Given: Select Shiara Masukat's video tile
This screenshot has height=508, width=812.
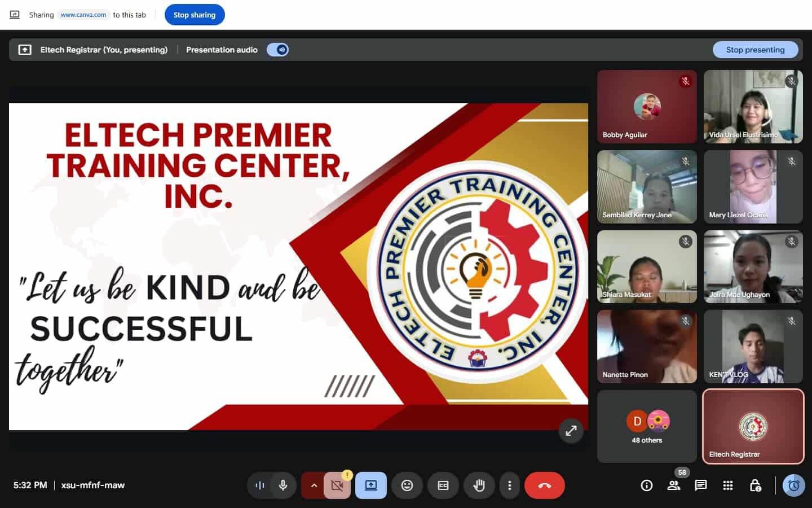Looking at the screenshot, I should [647, 267].
